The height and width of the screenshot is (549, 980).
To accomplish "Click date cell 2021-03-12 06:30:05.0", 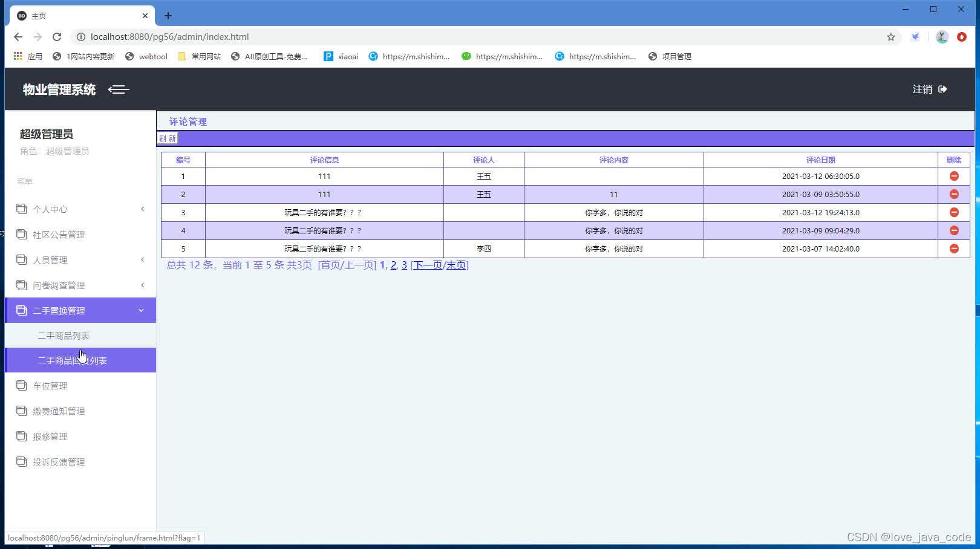I will coord(821,176).
